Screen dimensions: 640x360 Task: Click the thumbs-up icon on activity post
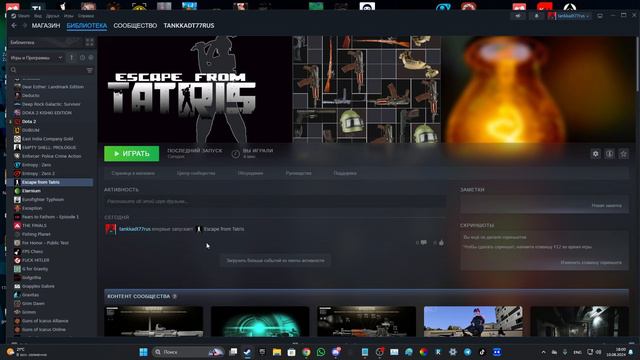pyautogui.click(x=441, y=242)
